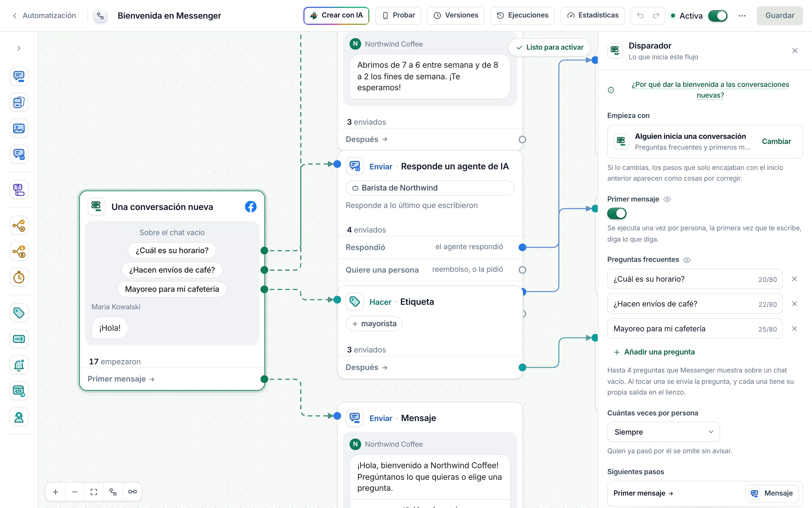Edit the Mayoreo para mi cafetería field

pyautogui.click(x=694, y=329)
